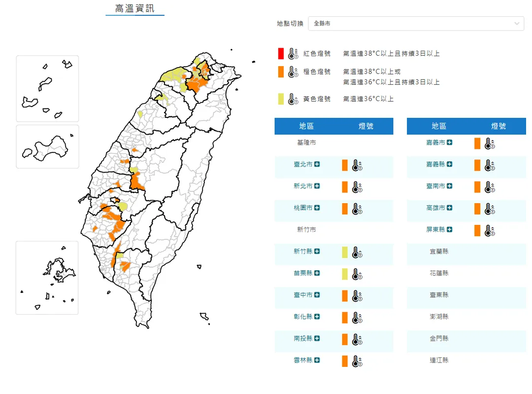Click thermometer icon in 臺北市 row
Image resolution: width=532 pixels, height=394 pixels.
357,165
